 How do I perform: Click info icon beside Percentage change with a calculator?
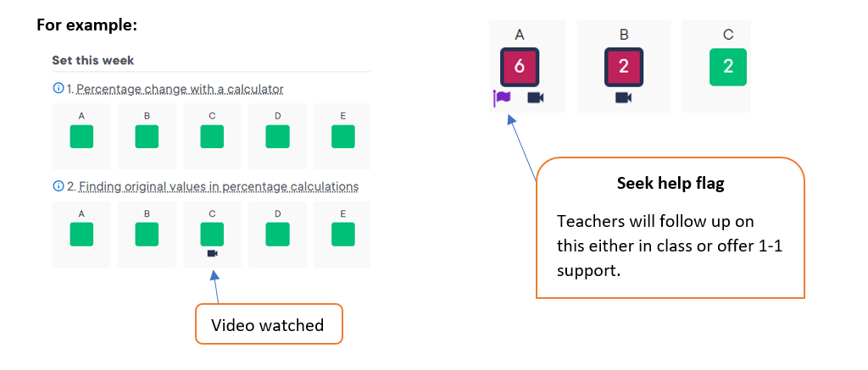point(58,88)
